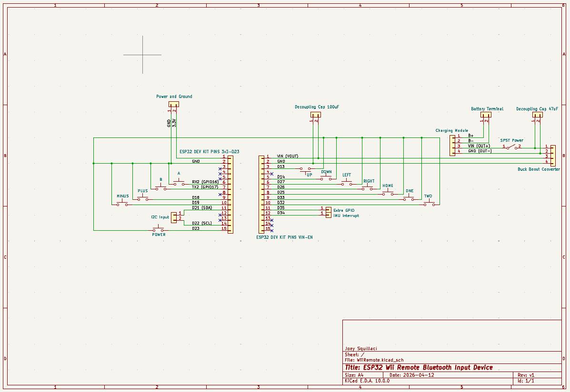Screen dimensions: 570x392
Task: Click the 'Sheet: /' title block text
Action: 354,354
